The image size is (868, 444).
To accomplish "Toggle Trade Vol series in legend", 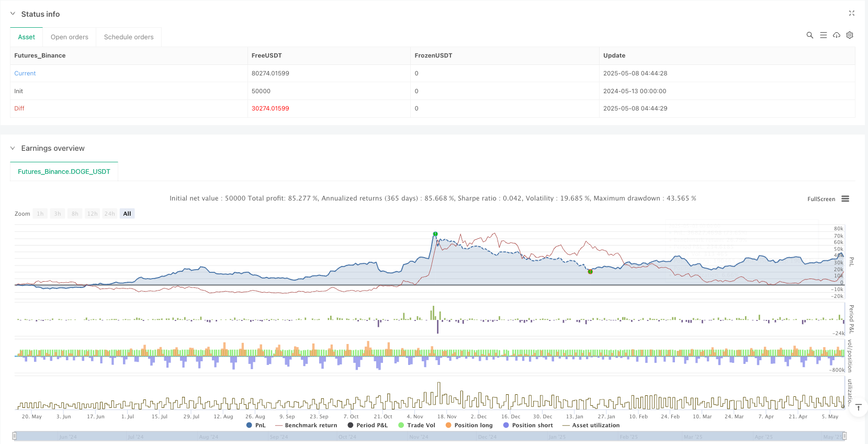I will coord(416,425).
